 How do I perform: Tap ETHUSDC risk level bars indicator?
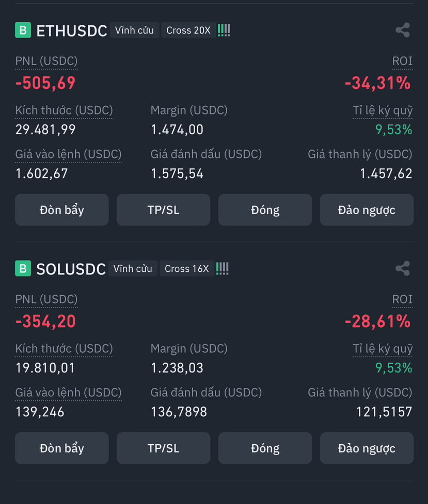coord(224,30)
